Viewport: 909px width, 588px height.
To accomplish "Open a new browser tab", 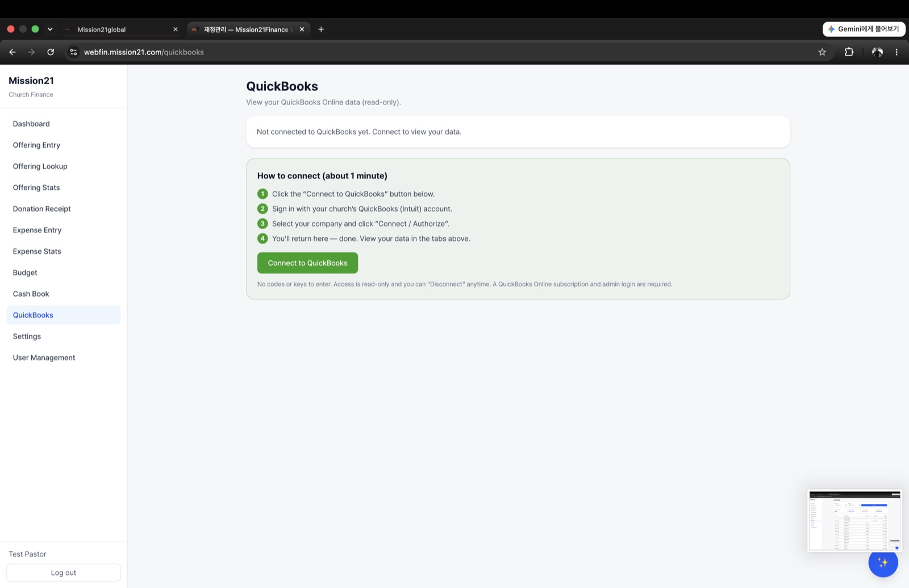I will click(321, 30).
